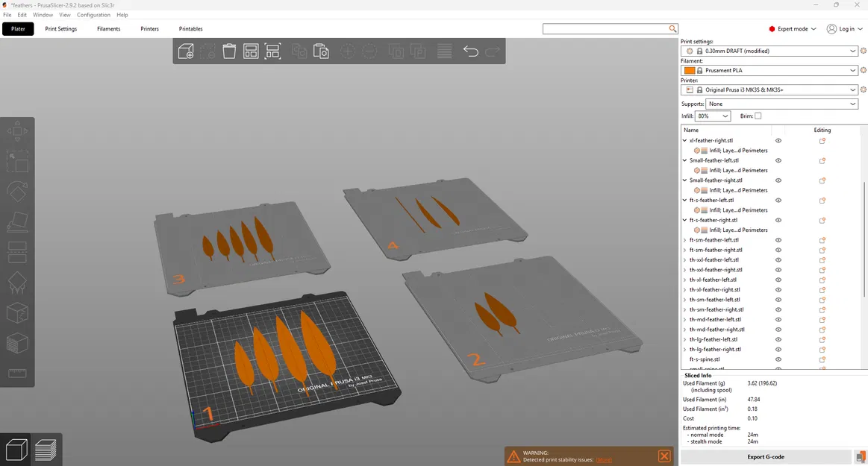Toggle eye icon for th-lg-feather-right.stl
Image resolution: width=868 pixels, height=466 pixels.
pos(778,350)
